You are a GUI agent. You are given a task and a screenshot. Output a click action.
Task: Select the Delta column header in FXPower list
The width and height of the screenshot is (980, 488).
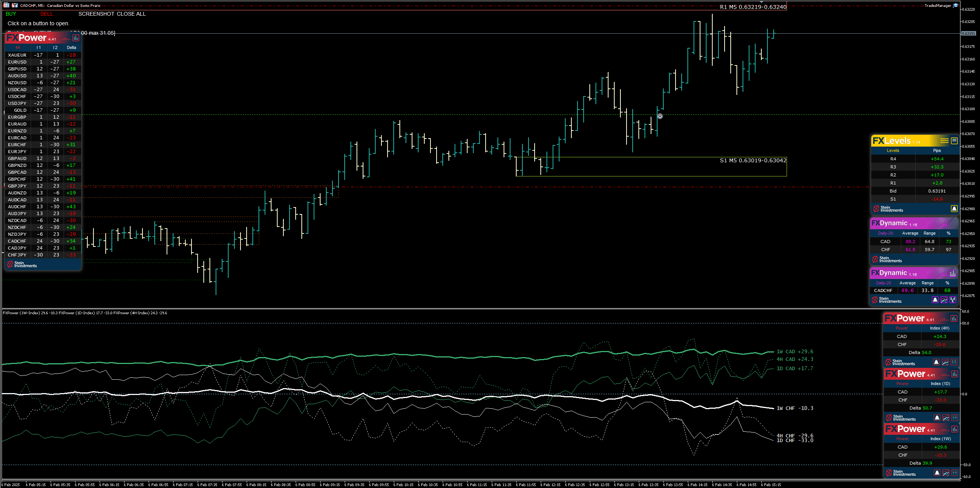[71, 47]
